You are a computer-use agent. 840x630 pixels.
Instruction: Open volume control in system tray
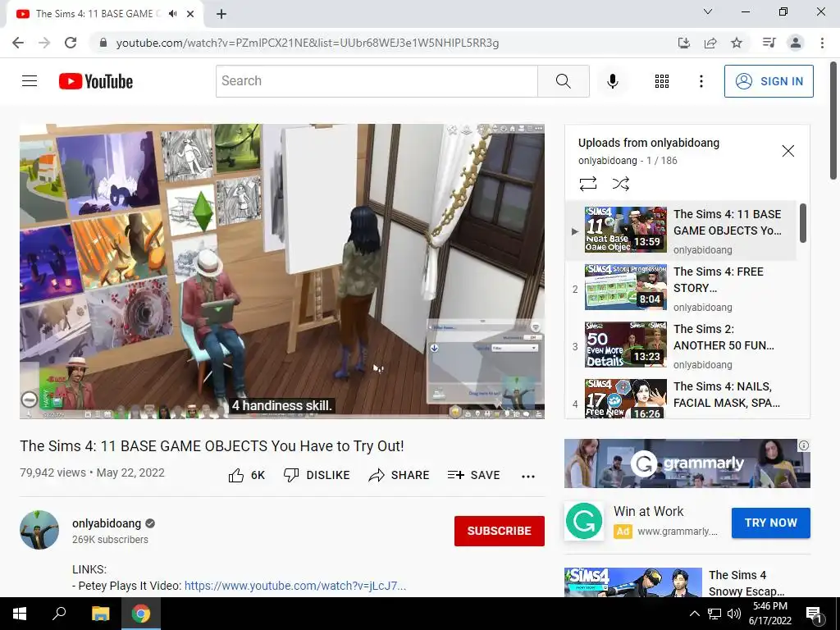coord(734,614)
